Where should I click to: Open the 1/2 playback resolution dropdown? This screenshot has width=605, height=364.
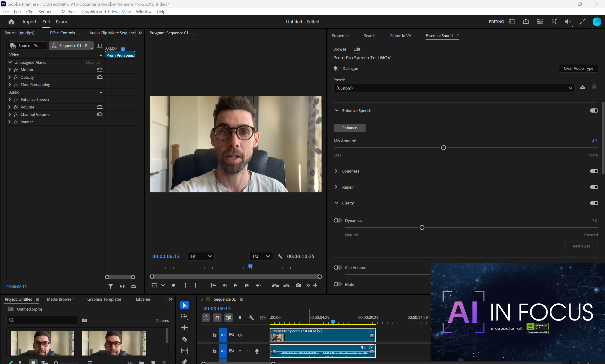pos(261,256)
